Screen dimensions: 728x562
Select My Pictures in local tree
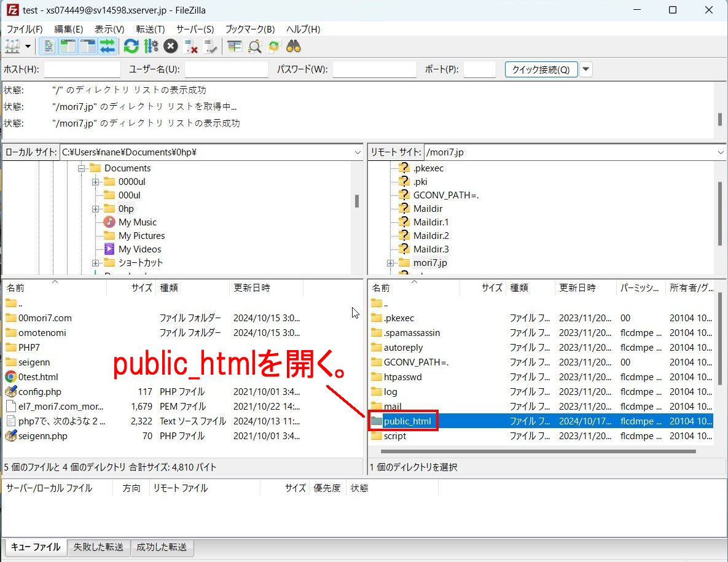pos(142,236)
